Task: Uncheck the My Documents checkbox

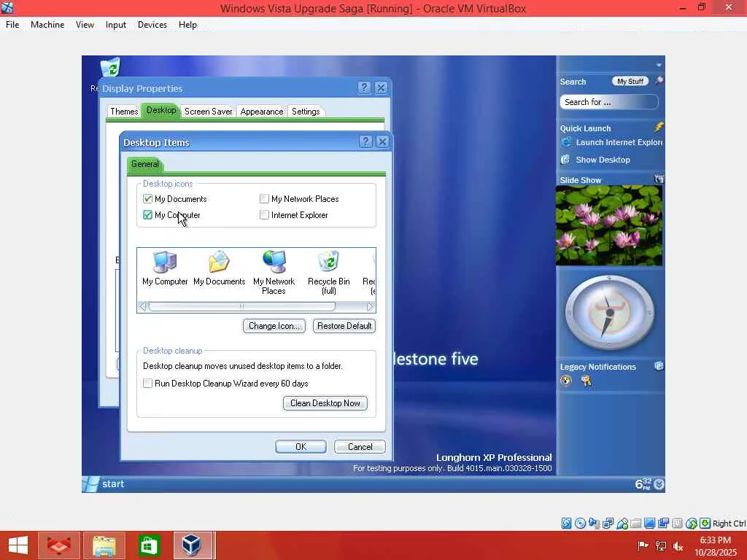Action: pos(147,198)
